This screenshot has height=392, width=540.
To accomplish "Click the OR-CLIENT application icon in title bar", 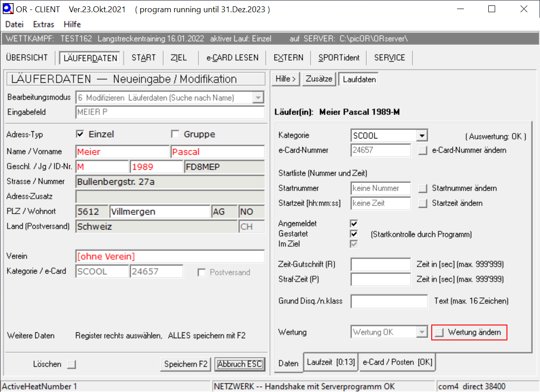I will (x=8, y=9).
